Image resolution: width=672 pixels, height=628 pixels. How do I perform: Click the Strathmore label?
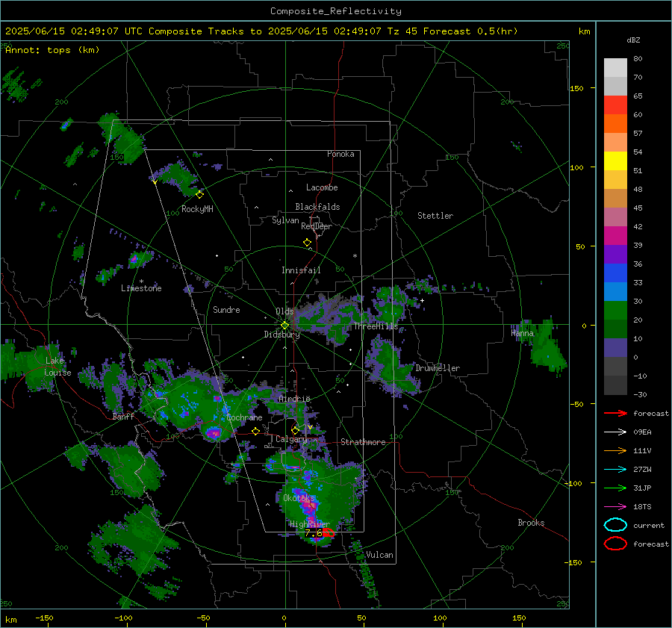pos(363,442)
